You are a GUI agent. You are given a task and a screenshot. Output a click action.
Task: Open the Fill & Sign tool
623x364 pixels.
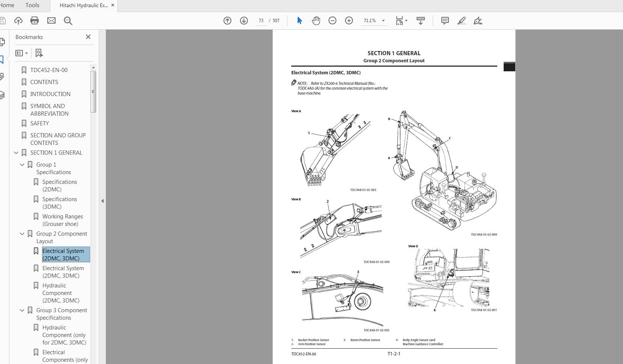click(x=478, y=21)
